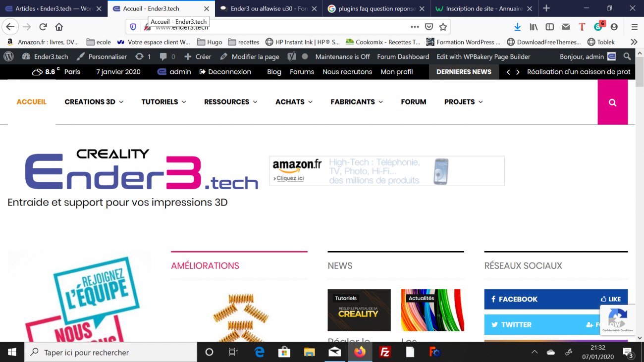Click the Windows search box
This screenshot has width=644, height=362.
pos(110,352)
